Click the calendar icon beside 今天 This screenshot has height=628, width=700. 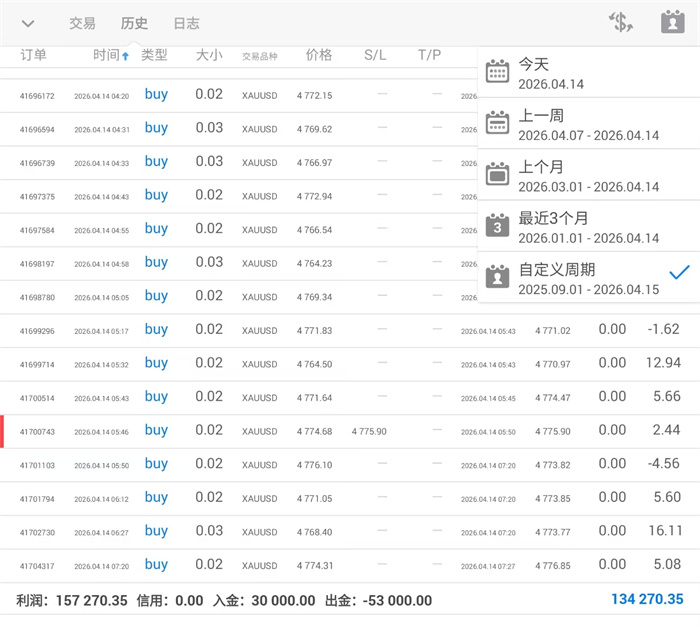coord(497,73)
